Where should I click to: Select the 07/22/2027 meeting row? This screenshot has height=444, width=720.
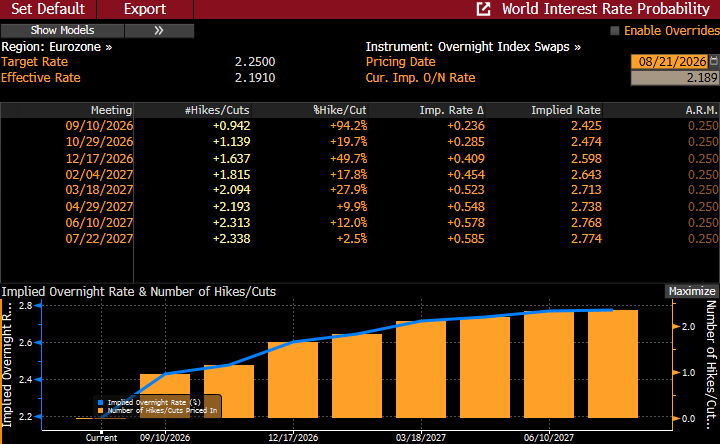point(360,239)
